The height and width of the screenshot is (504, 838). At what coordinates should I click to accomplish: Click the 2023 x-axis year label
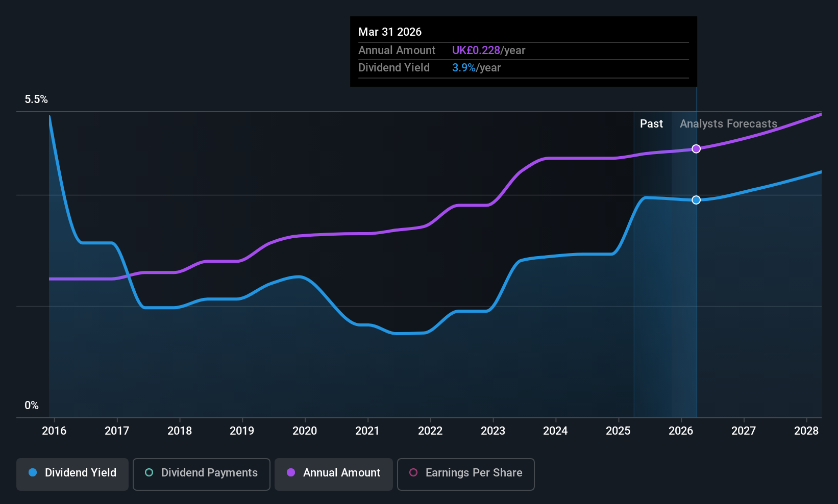tap(493, 431)
